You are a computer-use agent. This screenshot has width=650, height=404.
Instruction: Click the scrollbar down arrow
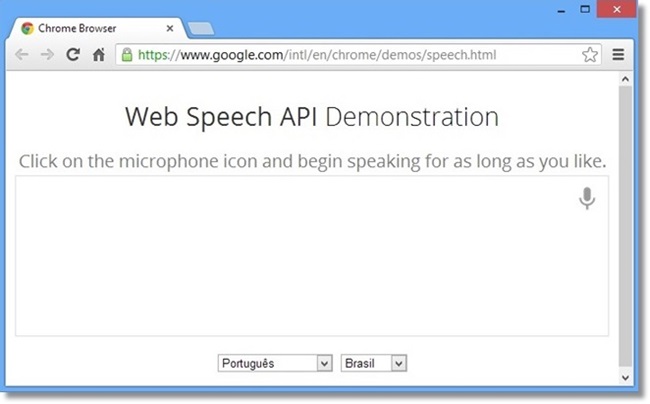coord(626,378)
